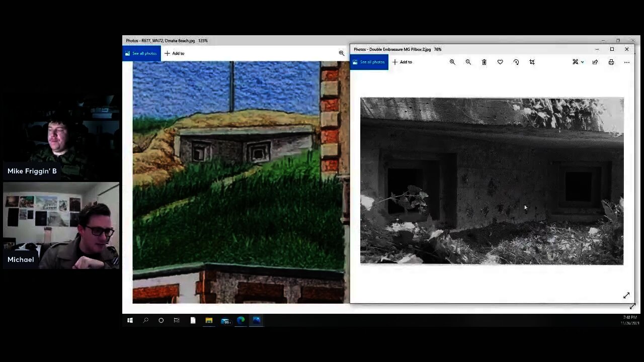Minimize the Pillbox photo window
The image size is (644, 362).
click(597, 49)
